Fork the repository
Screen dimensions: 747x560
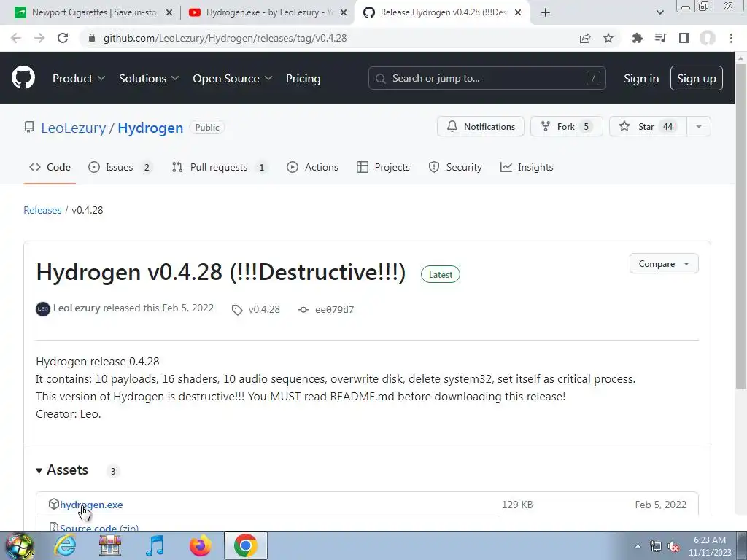[x=566, y=127]
